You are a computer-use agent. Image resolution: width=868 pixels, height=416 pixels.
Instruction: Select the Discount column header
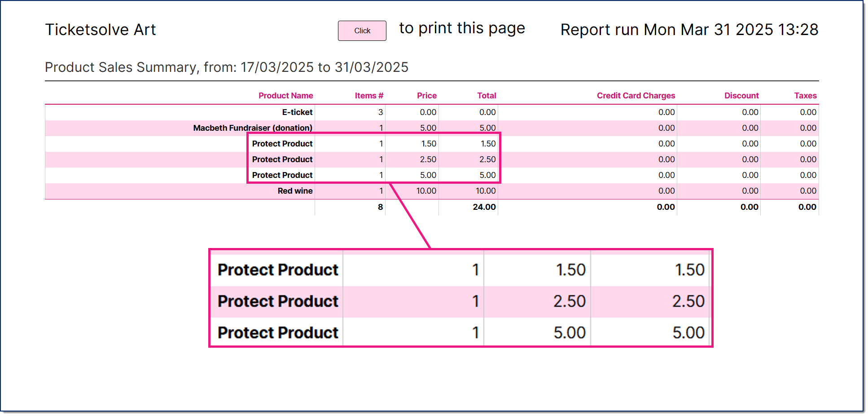click(741, 96)
